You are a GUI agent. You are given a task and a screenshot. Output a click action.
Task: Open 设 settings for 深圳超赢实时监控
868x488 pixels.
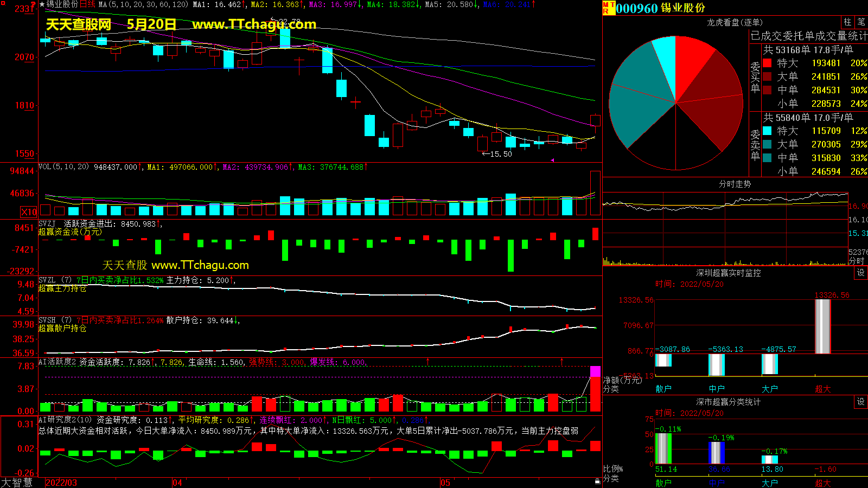tap(861, 273)
